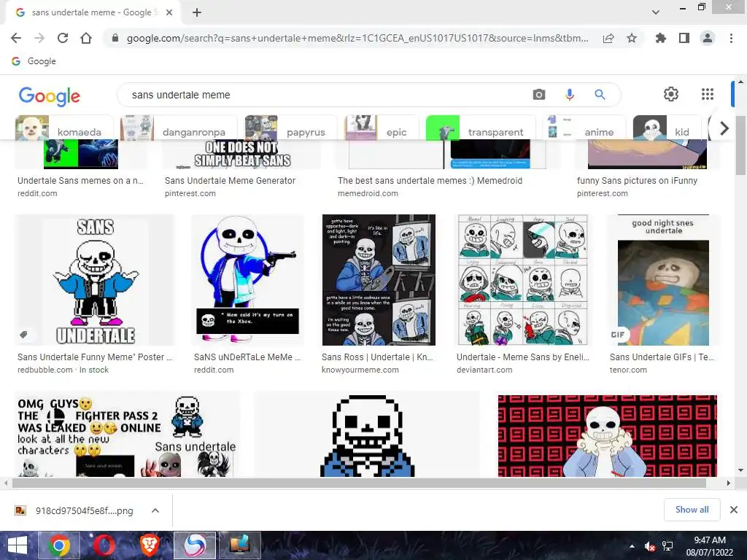Open downloaded 918cd97504f5e8f png file
Image resolution: width=747 pixels, height=560 pixels.
[x=76, y=510]
